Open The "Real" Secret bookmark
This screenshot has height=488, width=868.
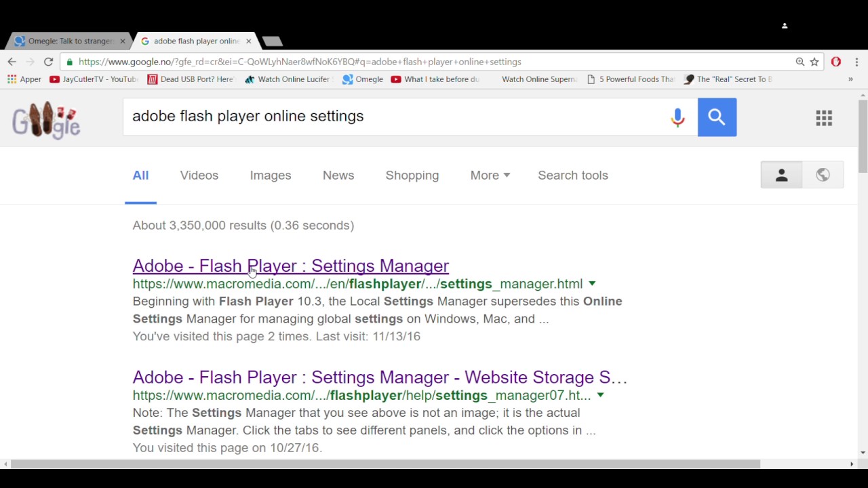click(x=728, y=79)
